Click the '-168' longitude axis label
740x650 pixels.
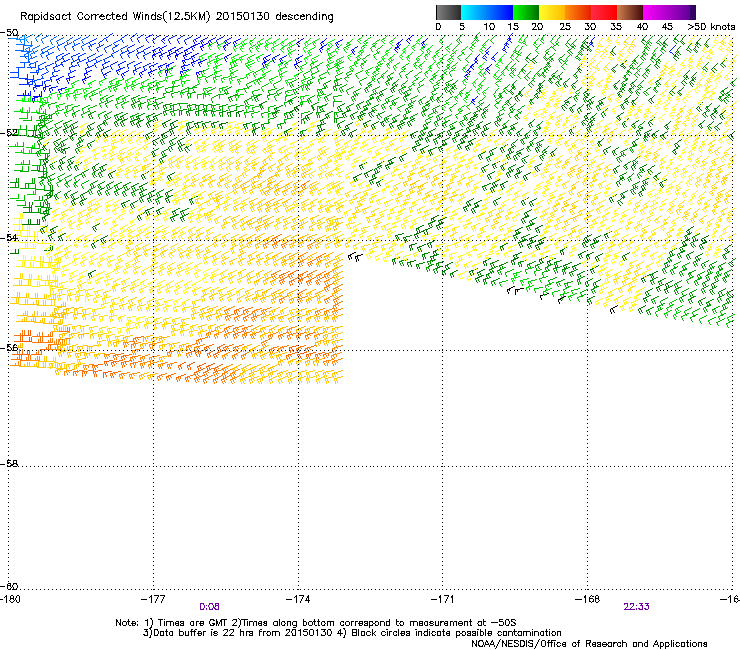click(588, 599)
